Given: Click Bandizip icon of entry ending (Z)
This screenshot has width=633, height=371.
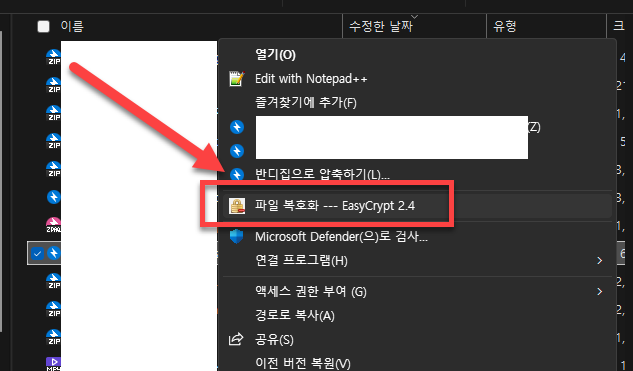Looking at the screenshot, I should 237,127.
